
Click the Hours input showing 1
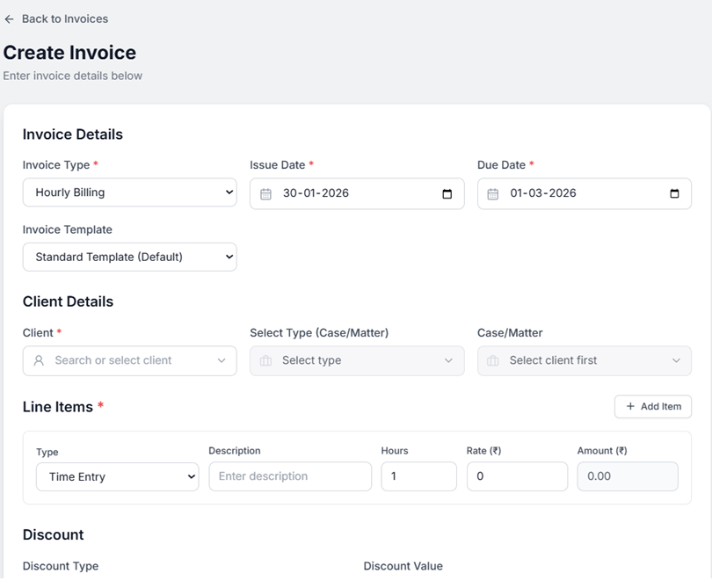click(x=418, y=476)
